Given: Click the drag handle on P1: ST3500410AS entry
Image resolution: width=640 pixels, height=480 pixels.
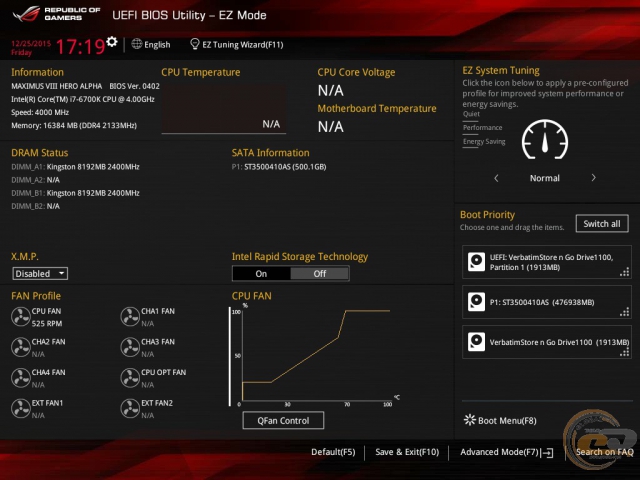Looking at the screenshot, I should tap(624, 312).
